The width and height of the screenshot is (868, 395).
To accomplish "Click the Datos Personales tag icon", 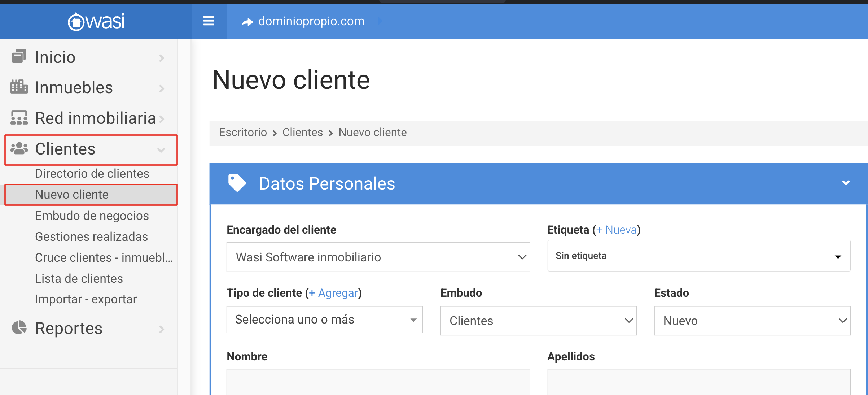I will click(237, 183).
